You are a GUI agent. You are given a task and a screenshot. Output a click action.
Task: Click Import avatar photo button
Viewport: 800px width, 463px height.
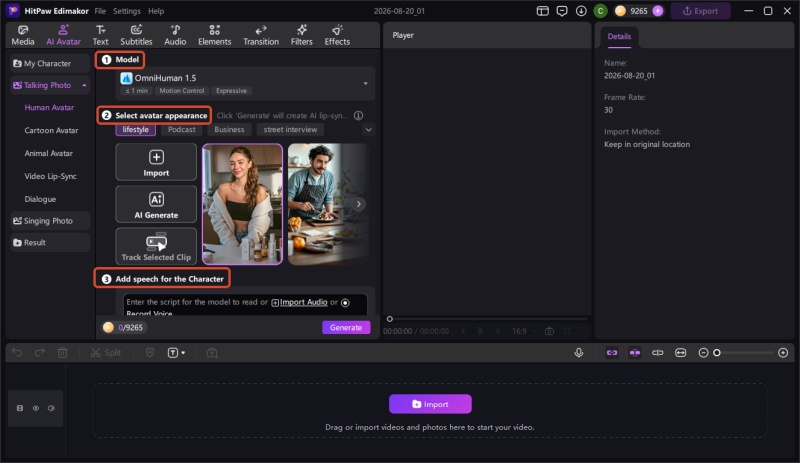(156, 162)
